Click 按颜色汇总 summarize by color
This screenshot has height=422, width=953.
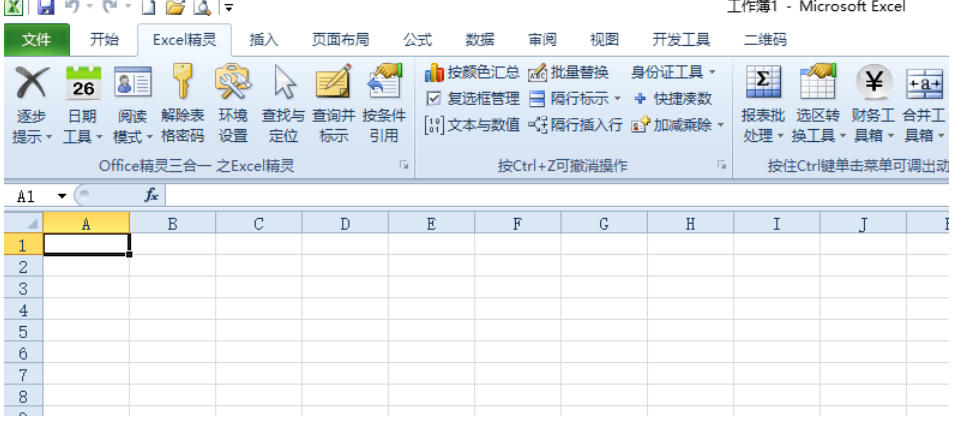pyautogui.click(x=472, y=73)
